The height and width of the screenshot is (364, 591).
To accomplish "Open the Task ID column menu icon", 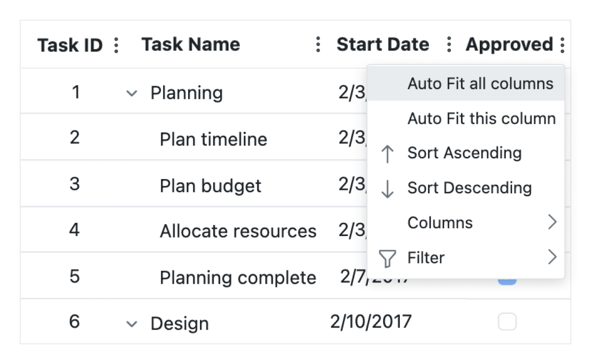I will click(x=117, y=44).
